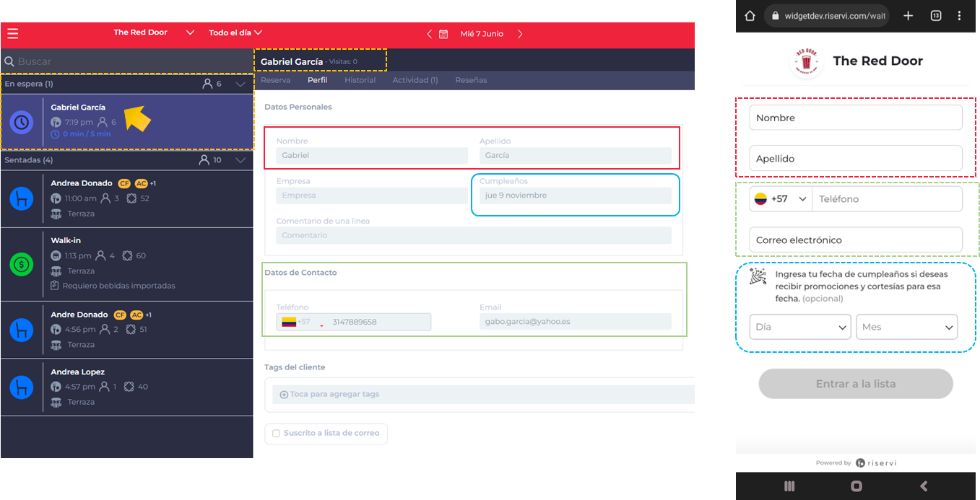Go to next day arrow
This screenshot has height=500, width=980.
pos(520,34)
